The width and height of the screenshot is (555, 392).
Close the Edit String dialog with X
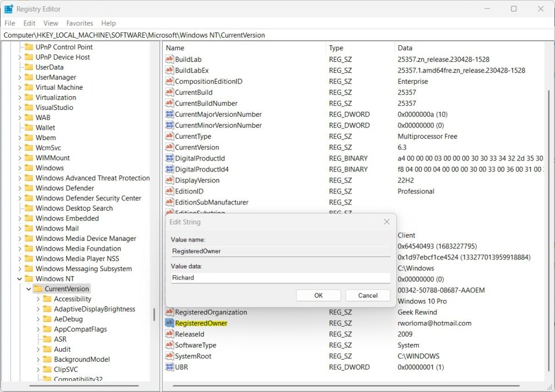386,222
